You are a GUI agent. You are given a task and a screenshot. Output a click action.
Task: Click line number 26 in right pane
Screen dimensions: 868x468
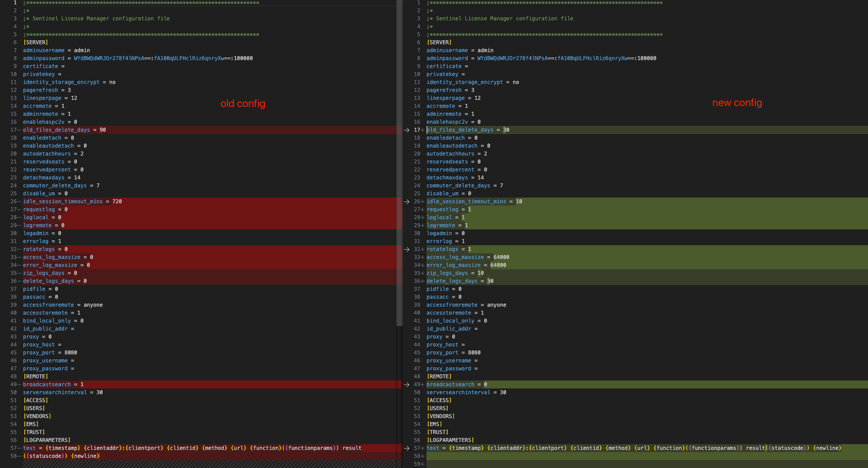(417, 202)
